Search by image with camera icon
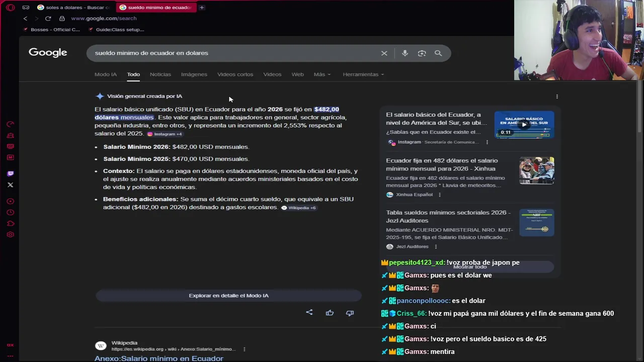The image size is (644, 362). click(422, 53)
